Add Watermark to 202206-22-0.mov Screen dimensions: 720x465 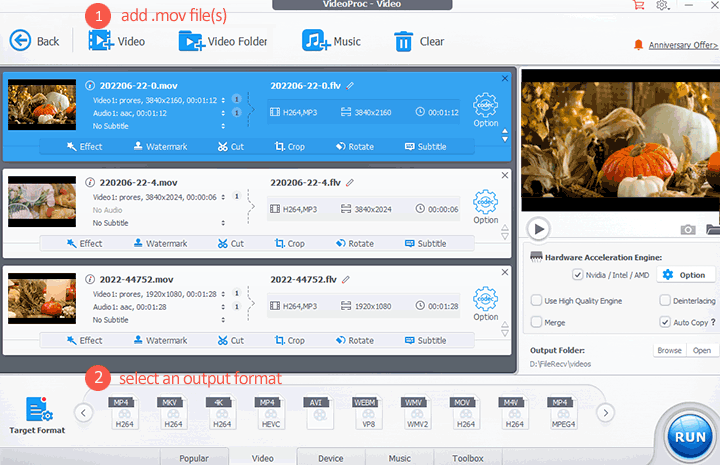coord(160,147)
